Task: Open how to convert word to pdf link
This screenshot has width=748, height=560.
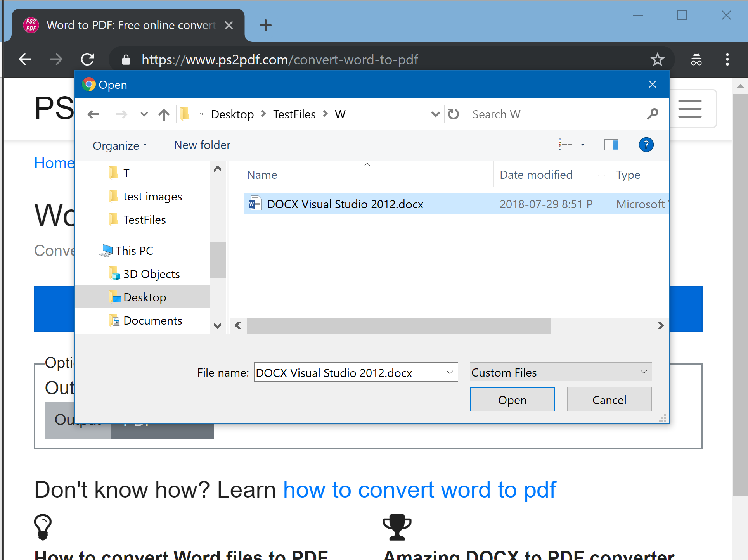Action: pos(419,490)
